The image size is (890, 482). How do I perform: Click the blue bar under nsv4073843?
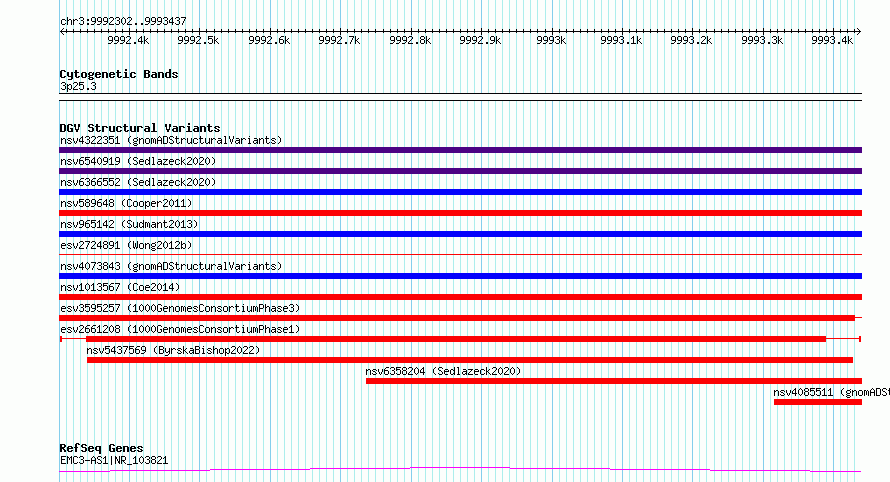460,276
